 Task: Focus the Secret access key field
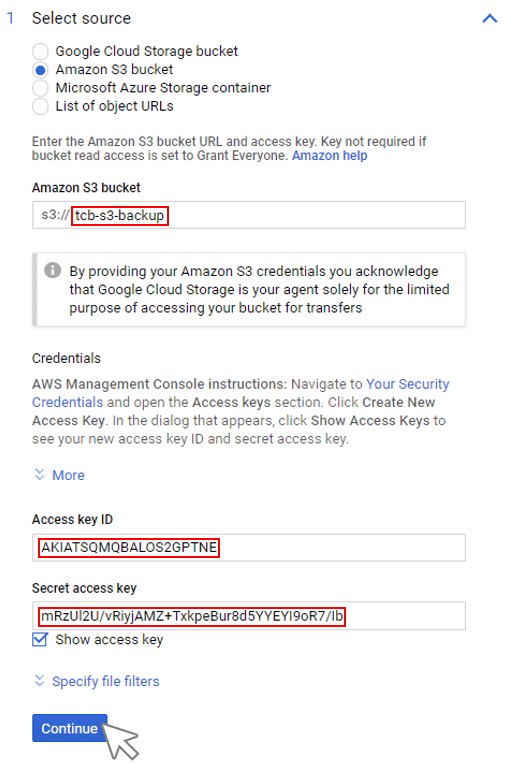[x=248, y=616]
